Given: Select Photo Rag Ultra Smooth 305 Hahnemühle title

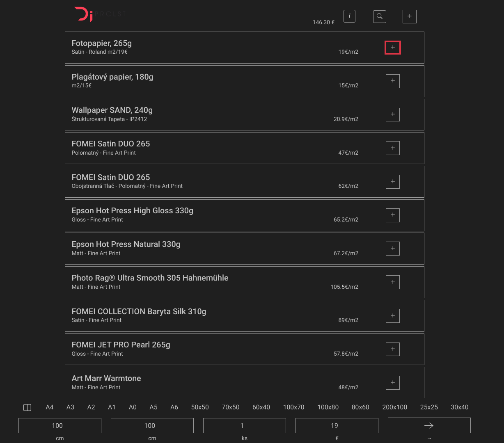Looking at the screenshot, I should (150, 278).
